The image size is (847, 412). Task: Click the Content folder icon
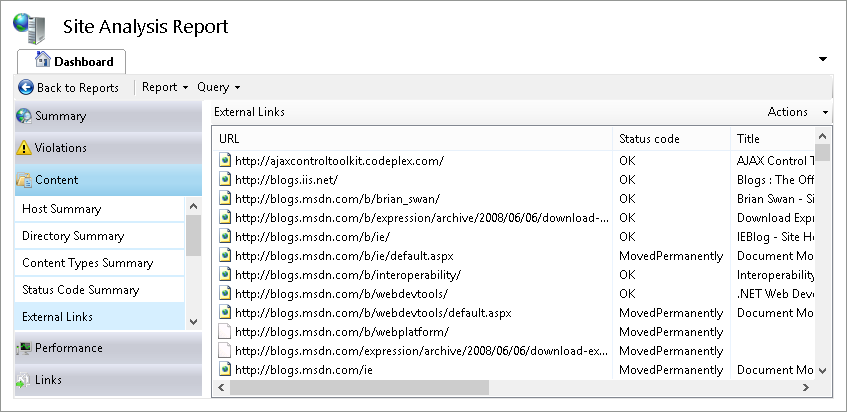tap(24, 181)
